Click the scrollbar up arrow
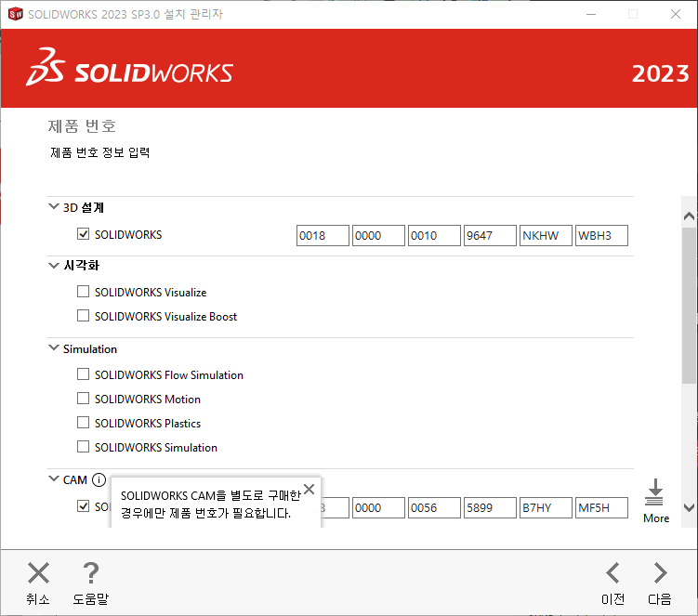This screenshot has height=616, width=698. 689,216
